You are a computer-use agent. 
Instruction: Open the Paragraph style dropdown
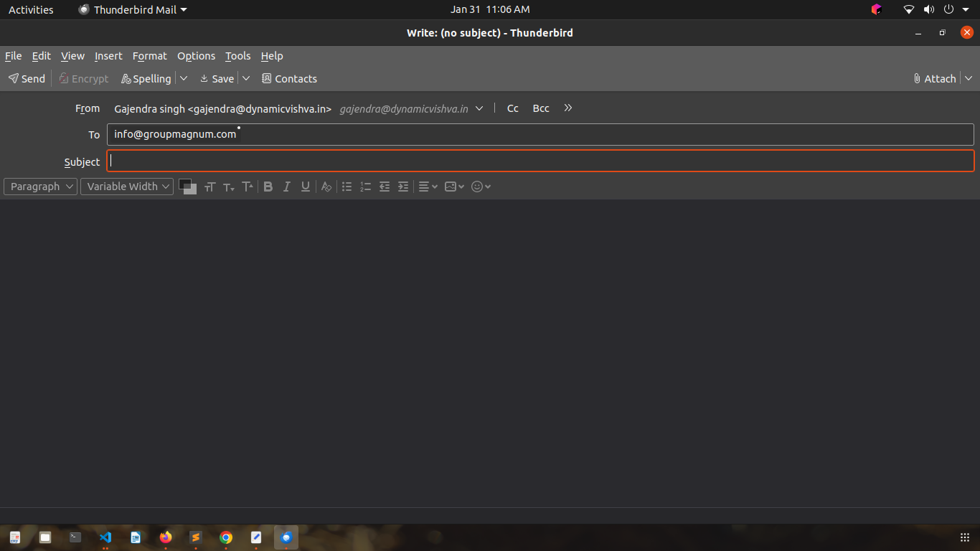[x=40, y=187]
